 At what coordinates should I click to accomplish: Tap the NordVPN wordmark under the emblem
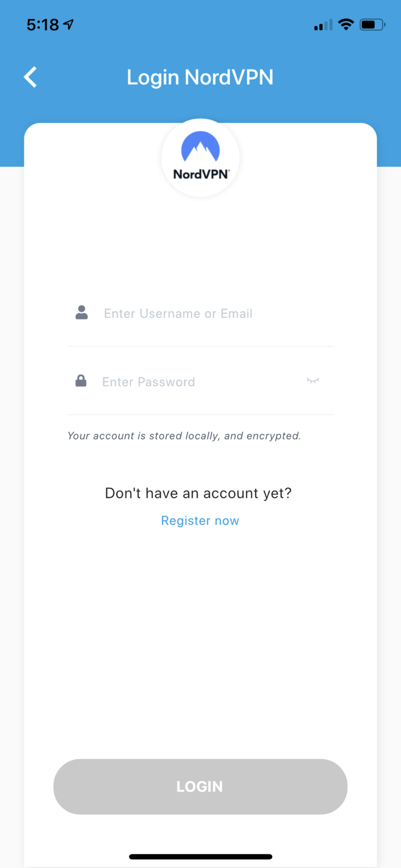pos(201,175)
